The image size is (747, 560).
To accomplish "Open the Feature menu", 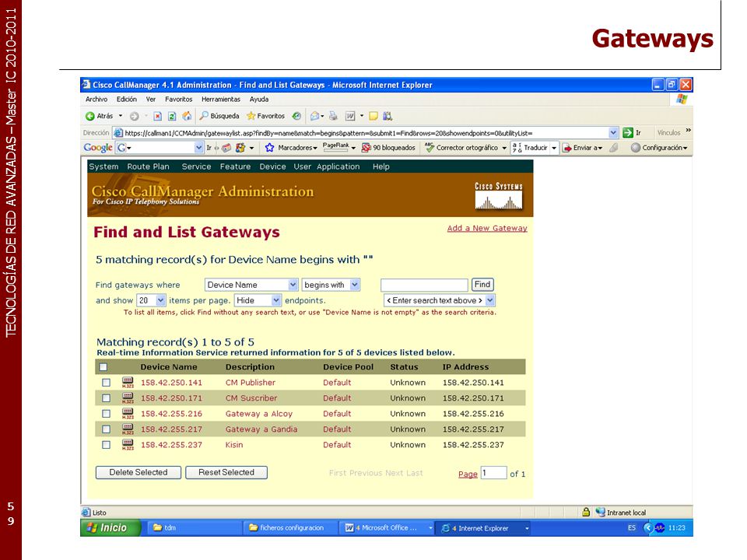I will pyautogui.click(x=235, y=166).
